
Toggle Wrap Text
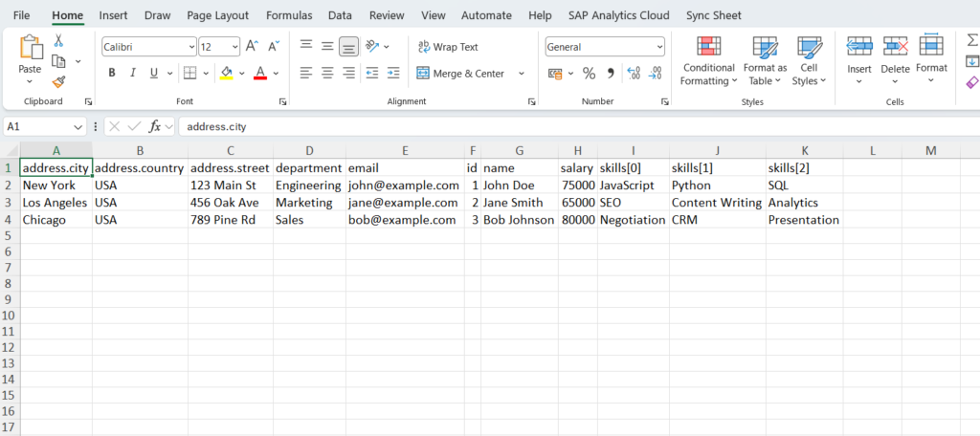pos(448,47)
